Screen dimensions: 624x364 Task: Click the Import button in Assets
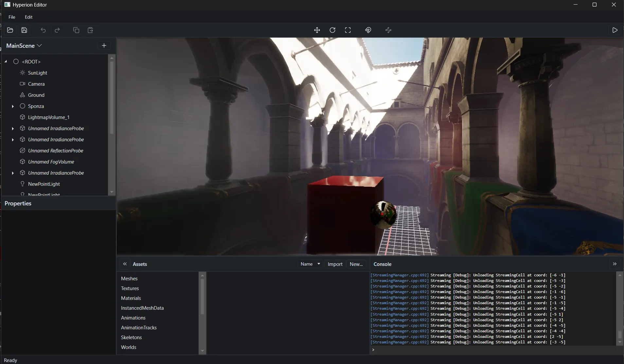(x=335, y=264)
